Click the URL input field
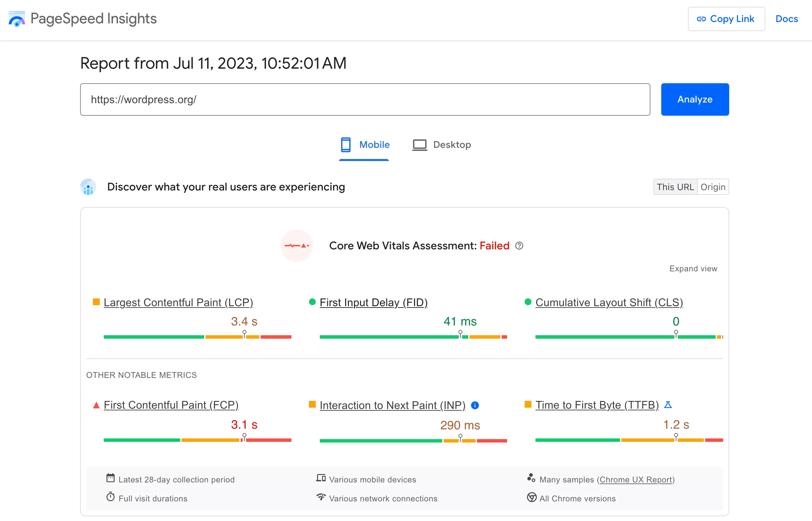Image resolution: width=812 pixels, height=521 pixels. click(364, 99)
